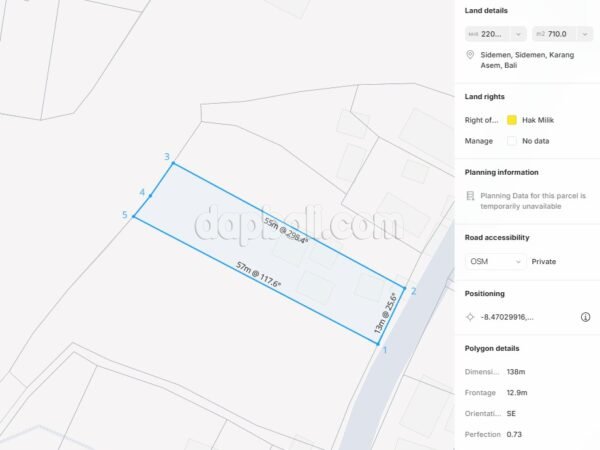Open the OSM road accessibility dropdown
This screenshot has width=600, height=450.
click(496, 262)
